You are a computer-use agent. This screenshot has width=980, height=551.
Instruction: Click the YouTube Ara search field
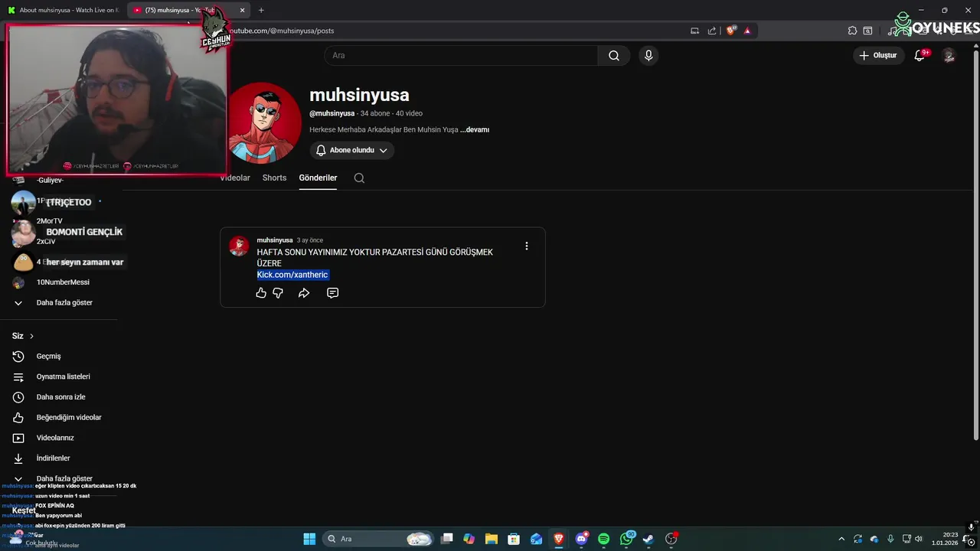461,55
